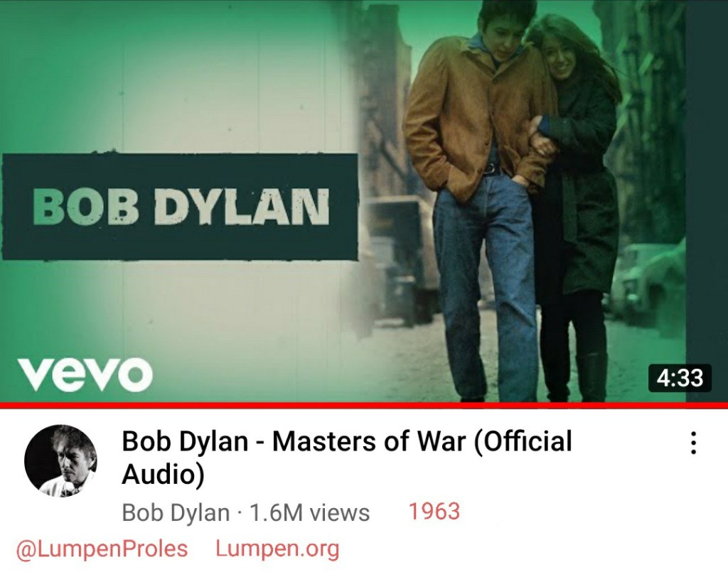This screenshot has height=572, width=728.
Task: Click the @LumpenProles handle
Action: tap(102, 549)
